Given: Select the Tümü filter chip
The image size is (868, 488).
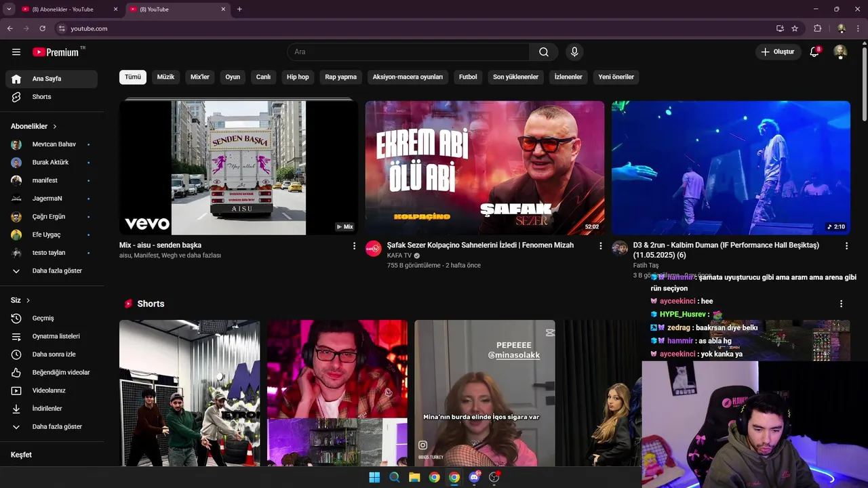Looking at the screenshot, I should 133,77.
